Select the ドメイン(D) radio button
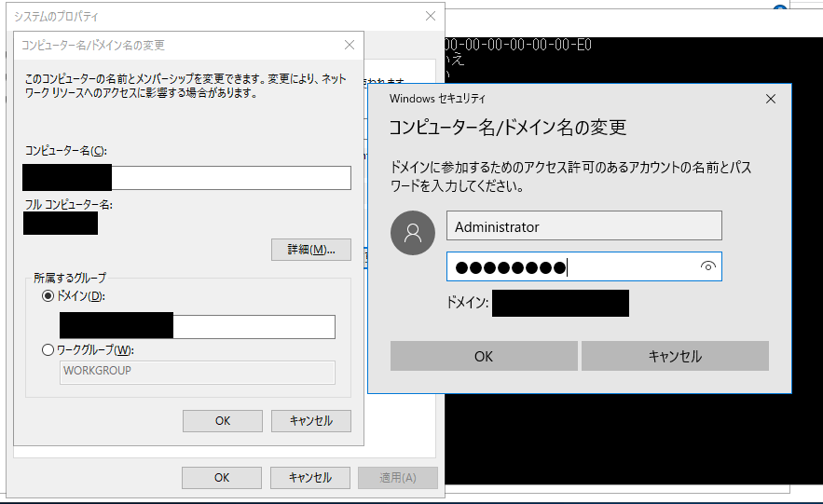Viewport: 823px width, 504px height. [x=48, y=296]
